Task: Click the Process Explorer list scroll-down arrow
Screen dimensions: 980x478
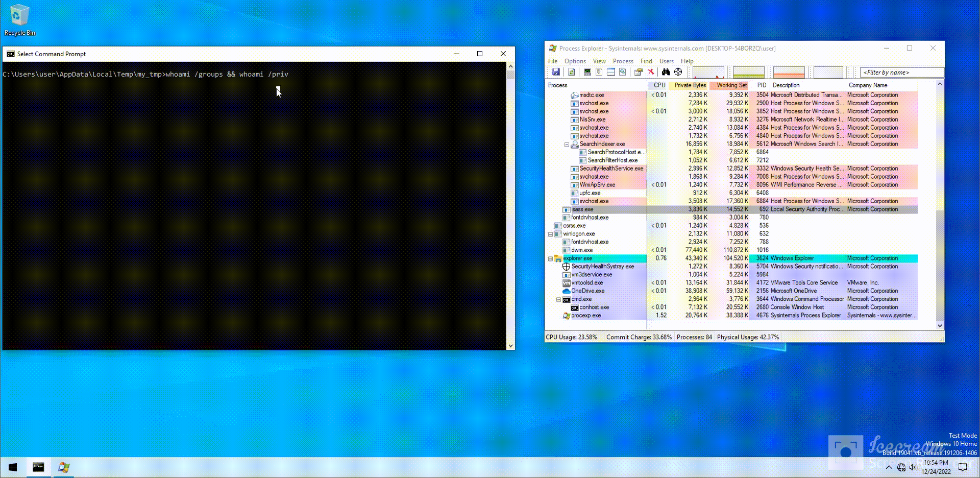Action: pos(940,326)
